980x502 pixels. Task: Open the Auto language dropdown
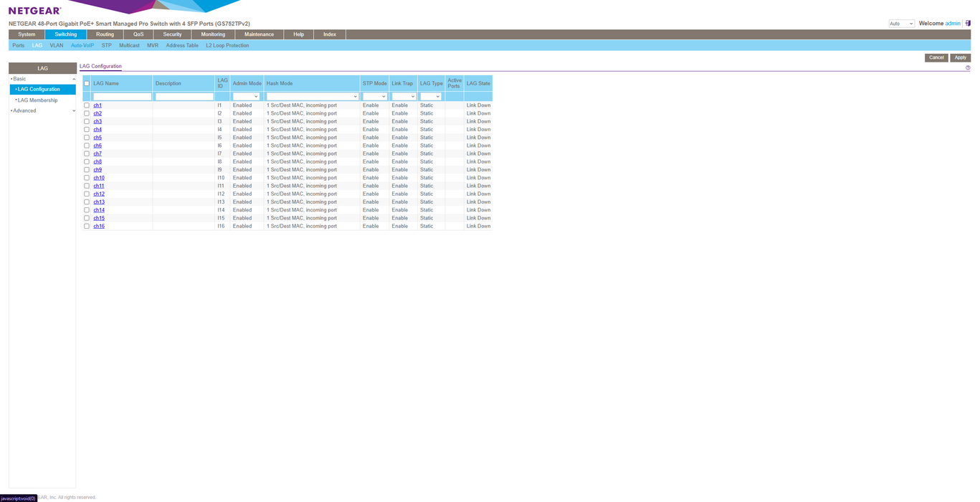click(x=901, y=24)
